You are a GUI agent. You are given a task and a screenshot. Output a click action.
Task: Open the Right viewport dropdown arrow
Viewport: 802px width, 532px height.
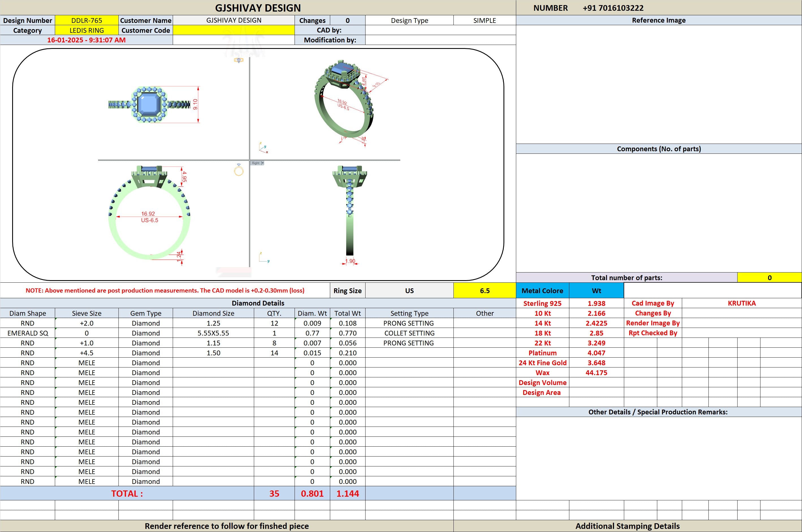pos(262,163)
